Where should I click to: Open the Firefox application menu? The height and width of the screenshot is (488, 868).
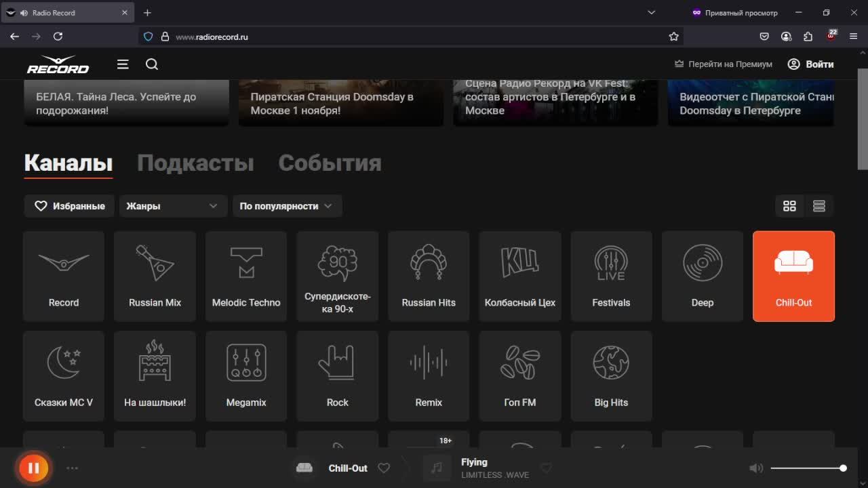pyautogui.click(x=853, y=37)
